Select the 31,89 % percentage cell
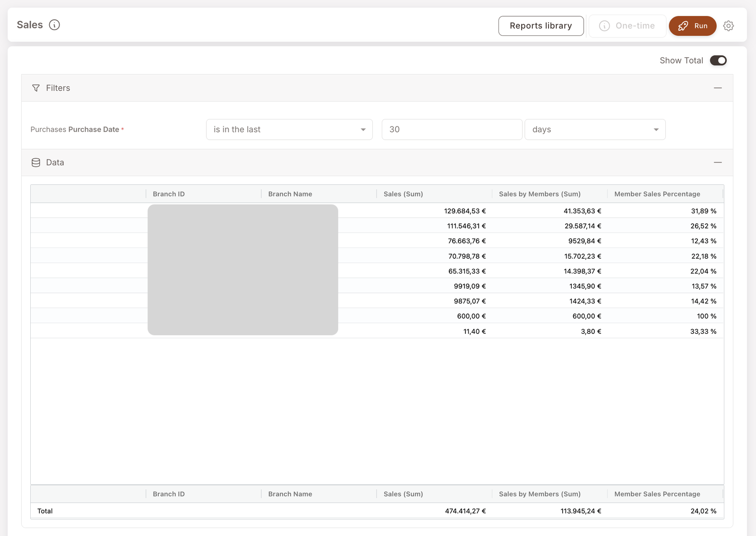The height and width of the screenshot is (536, 756). [665, 211]
